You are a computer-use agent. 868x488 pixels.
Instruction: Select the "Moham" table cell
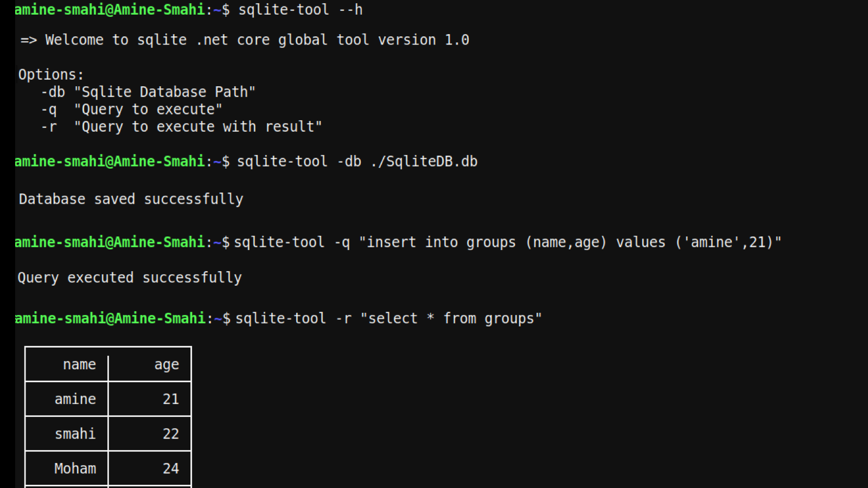[75, 468]
